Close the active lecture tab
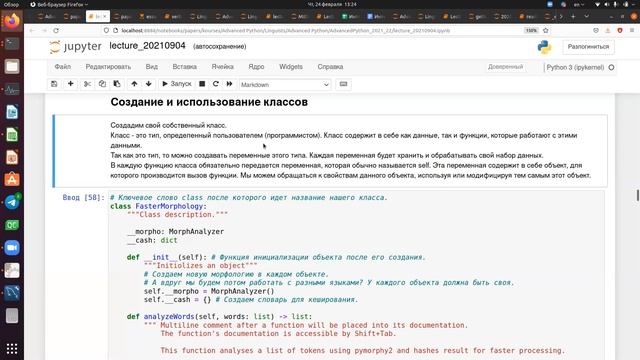 click(x=104, y=16)
